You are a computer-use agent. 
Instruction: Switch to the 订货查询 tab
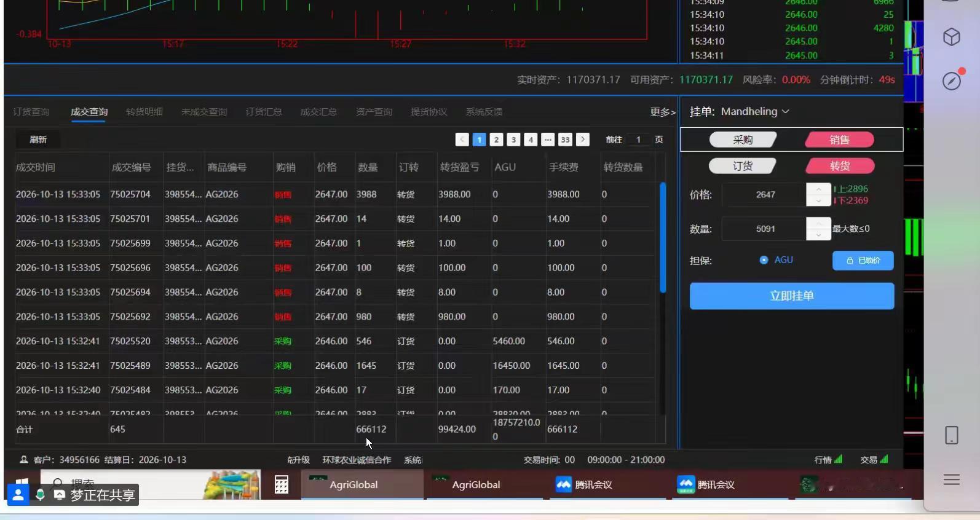pos(31,112)
